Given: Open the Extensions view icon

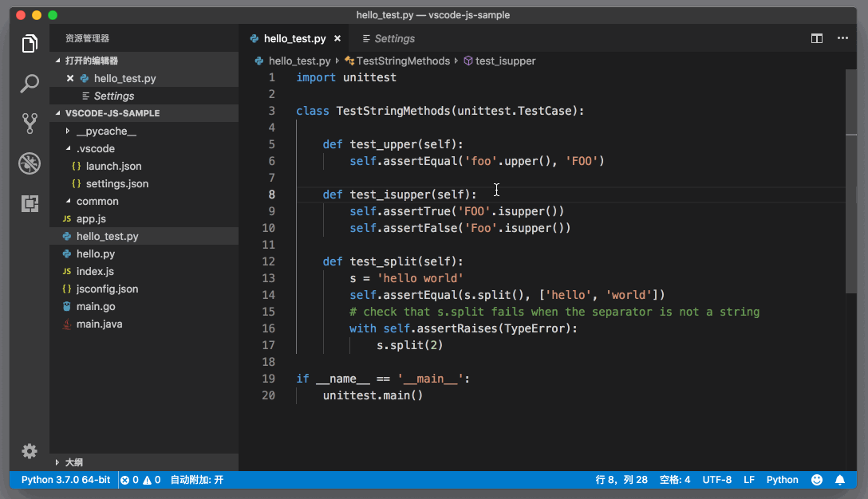Looking at the screenshot, I should coord(30,203).
